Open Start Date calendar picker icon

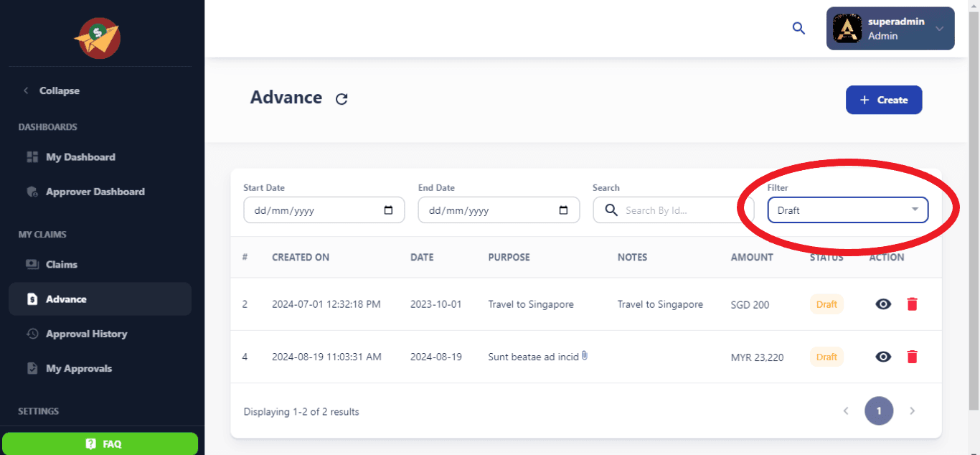coord(389,210)
